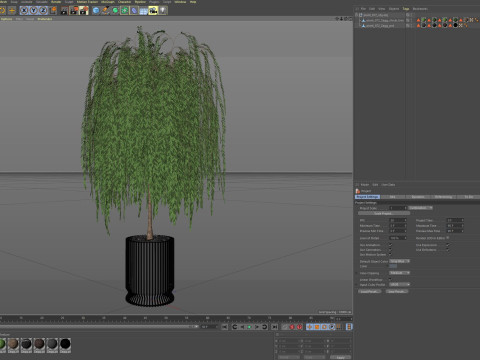
Task: Toggle the Use Motion System checkbox
Action: coord(390,254)
